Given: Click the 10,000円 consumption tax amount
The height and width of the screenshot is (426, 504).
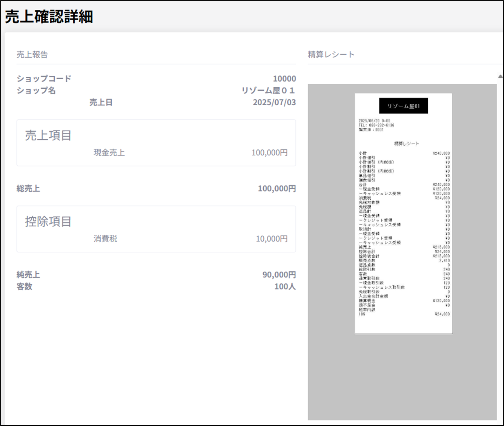Looking at the screenshot, I should [x=272, y=239].
